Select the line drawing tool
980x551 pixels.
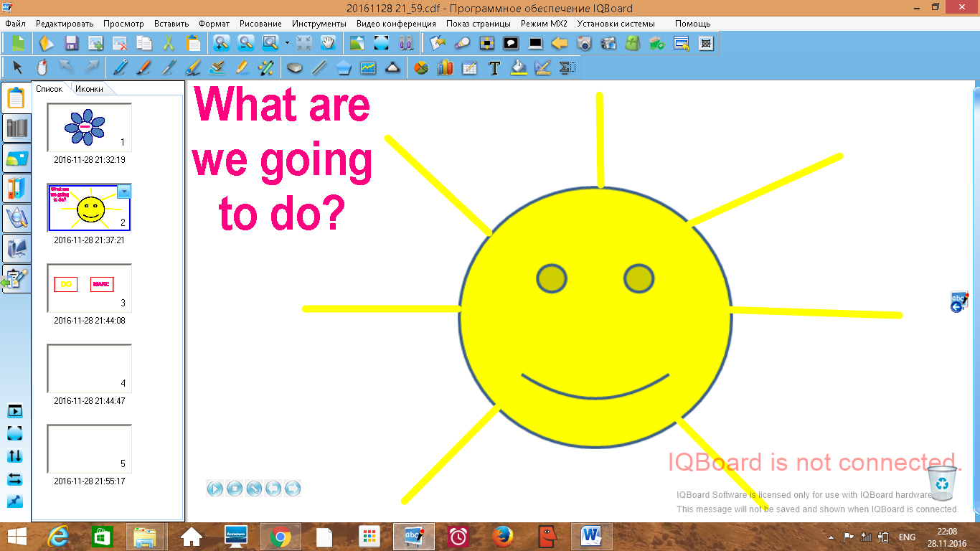pos(319,68)
